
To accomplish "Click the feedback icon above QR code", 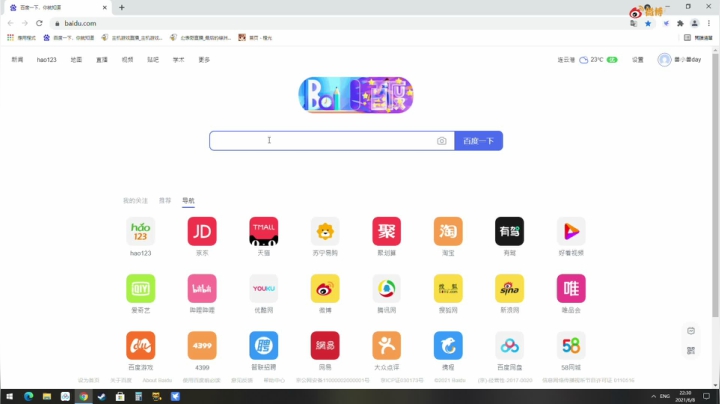I will [691, 331].
